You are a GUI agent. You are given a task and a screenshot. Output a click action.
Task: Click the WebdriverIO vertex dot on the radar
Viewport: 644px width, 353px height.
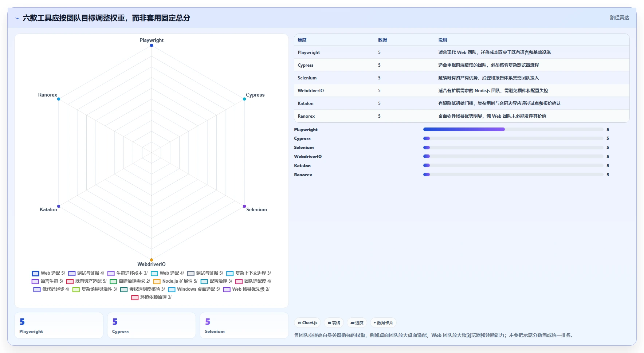coord(152,260)
